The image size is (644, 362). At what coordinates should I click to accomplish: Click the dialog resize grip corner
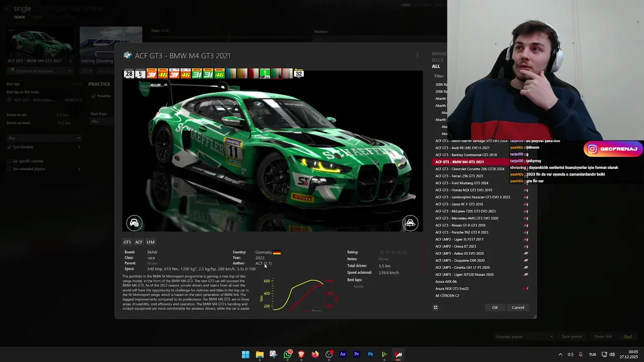(x=535, y=317)
